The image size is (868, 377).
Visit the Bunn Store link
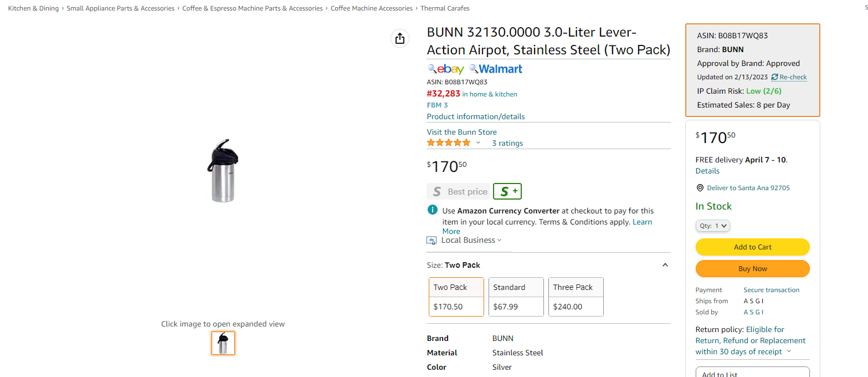[x=461, y=132]
